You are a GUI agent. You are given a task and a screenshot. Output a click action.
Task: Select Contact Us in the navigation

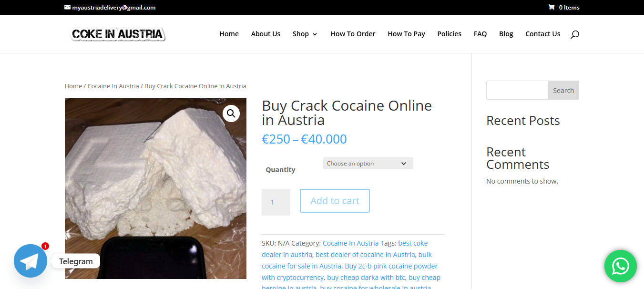coord(542,34)
